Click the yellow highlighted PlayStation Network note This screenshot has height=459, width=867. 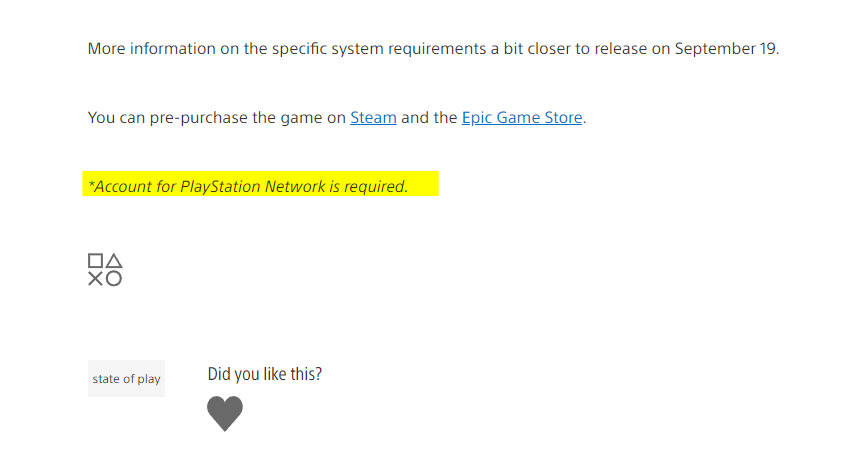[260, 184]
